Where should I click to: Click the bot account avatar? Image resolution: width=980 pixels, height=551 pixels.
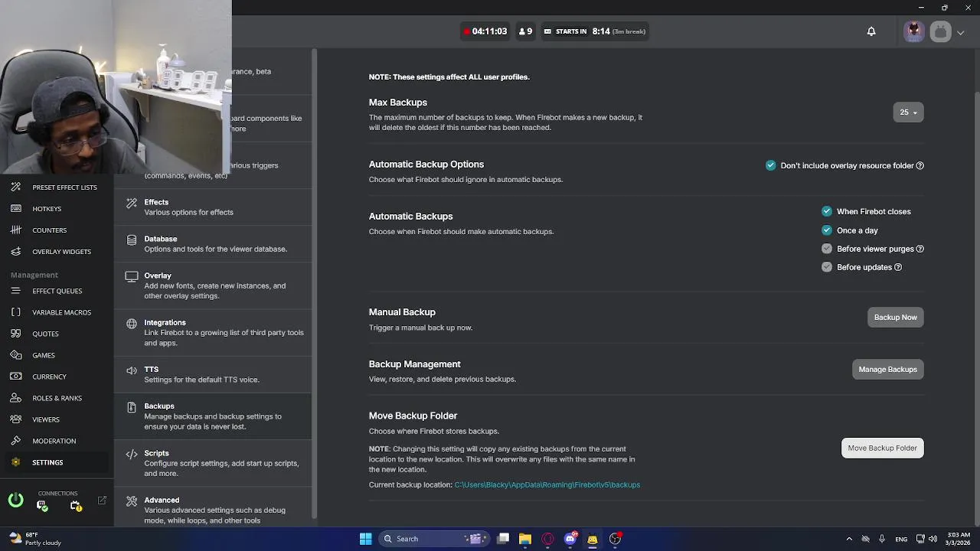point(941,31)
